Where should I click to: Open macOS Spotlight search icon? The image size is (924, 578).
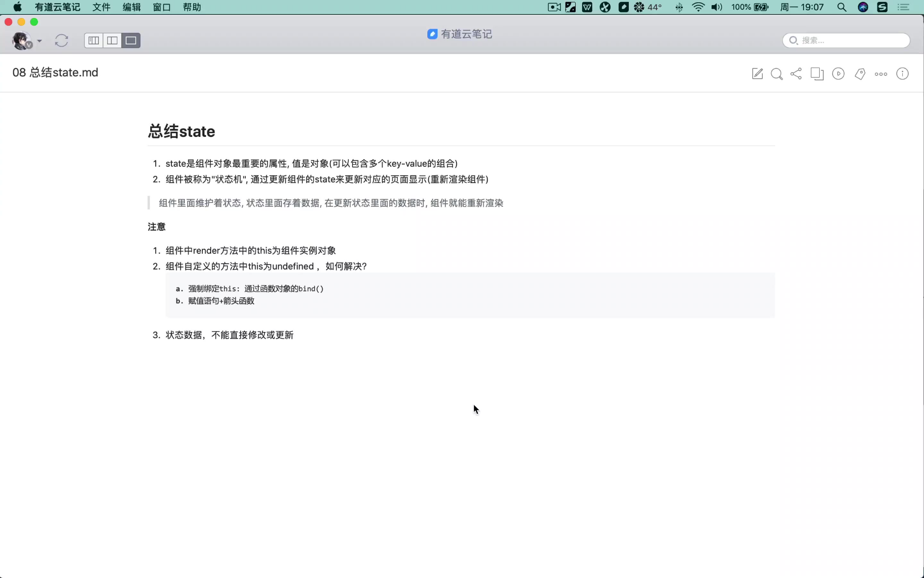842,7
